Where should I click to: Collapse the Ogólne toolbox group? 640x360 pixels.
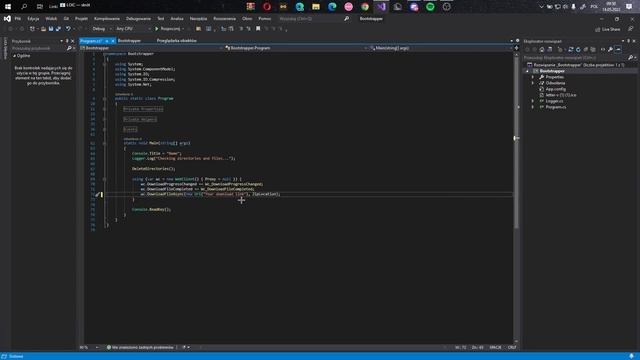pyautogui.click(x=15, y=56)
